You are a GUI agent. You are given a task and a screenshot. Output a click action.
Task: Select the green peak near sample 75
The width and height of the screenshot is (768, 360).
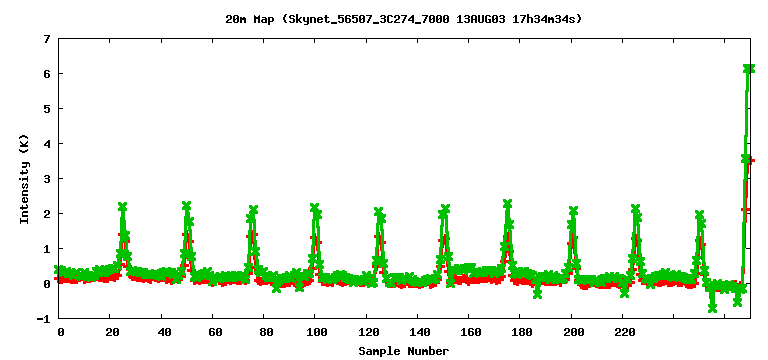point(253,210)
